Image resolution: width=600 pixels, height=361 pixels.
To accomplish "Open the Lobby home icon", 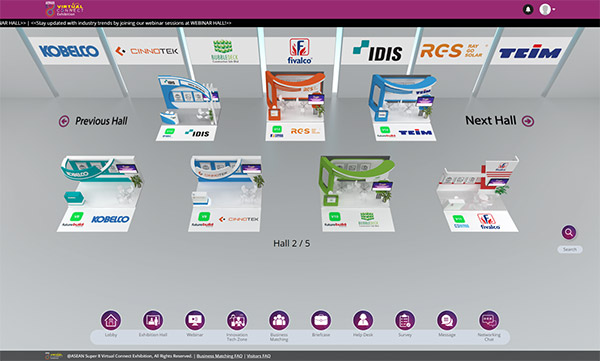I will 111,320.
